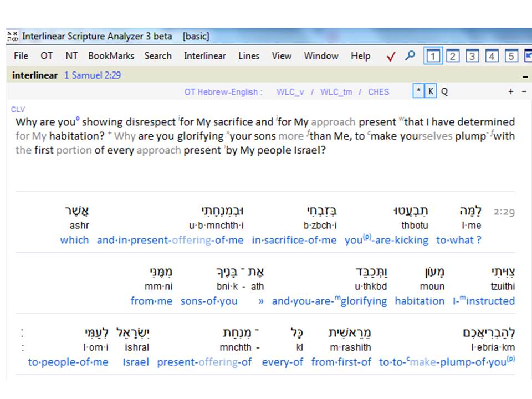Click the transliteration 'thbotu'
This screenshot has width=532, height=399.
(x=415, y=226)
